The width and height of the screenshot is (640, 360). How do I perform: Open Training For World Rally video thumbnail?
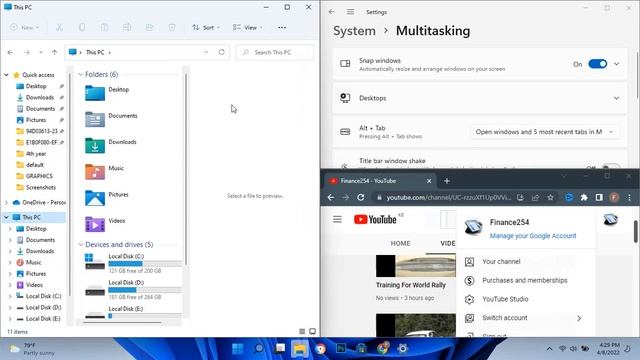click(416, 266)
